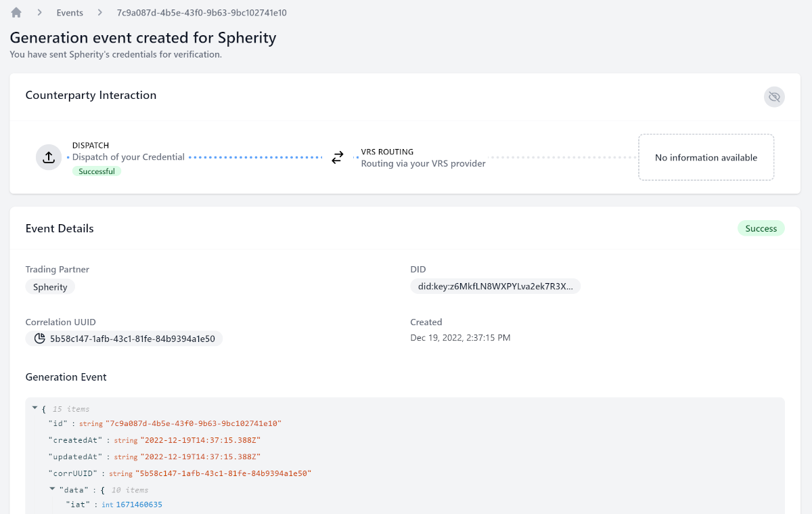Viewport: 812px width, 514px height.
Task: Toggle Counterparty Interaction visibility eye icon
Action: [774, 97]
